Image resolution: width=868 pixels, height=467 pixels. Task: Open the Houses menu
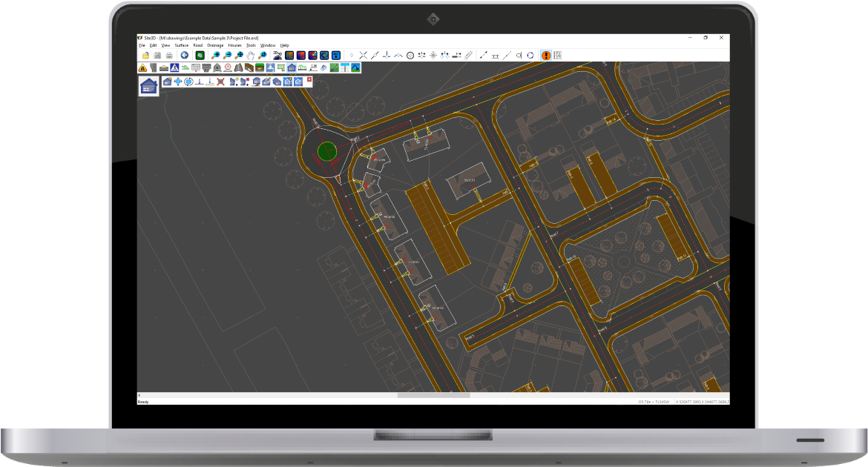[234, 45]
